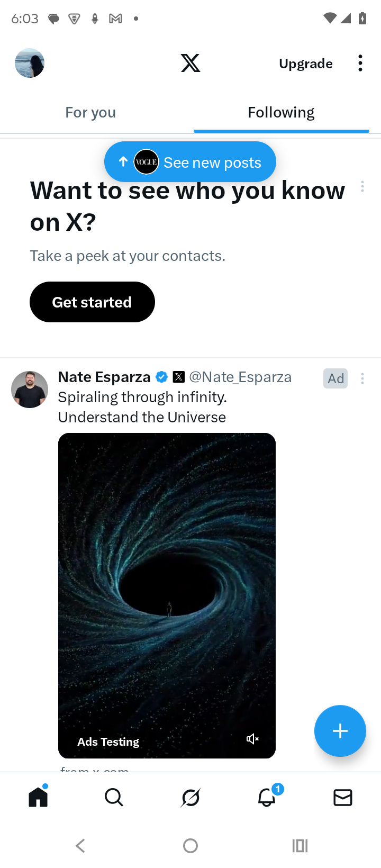The height and width of the screenshot is (868, 381).
Task: Tap the See new posts pill
Action: tap(190, 162)
